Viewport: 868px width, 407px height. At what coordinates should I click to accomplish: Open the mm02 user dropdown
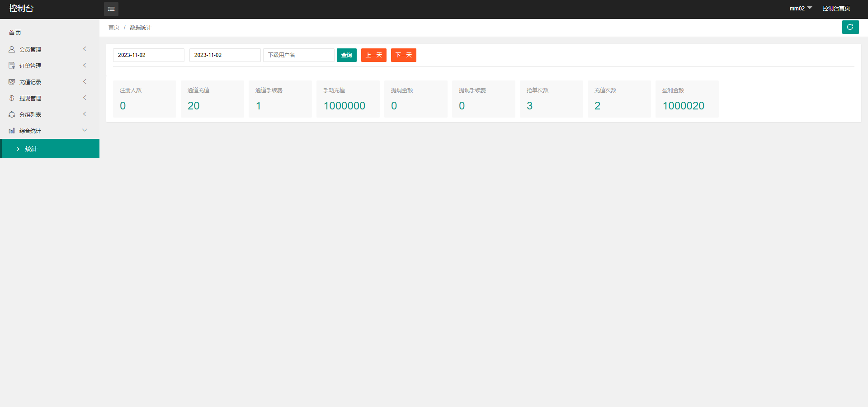pos(801,8)
